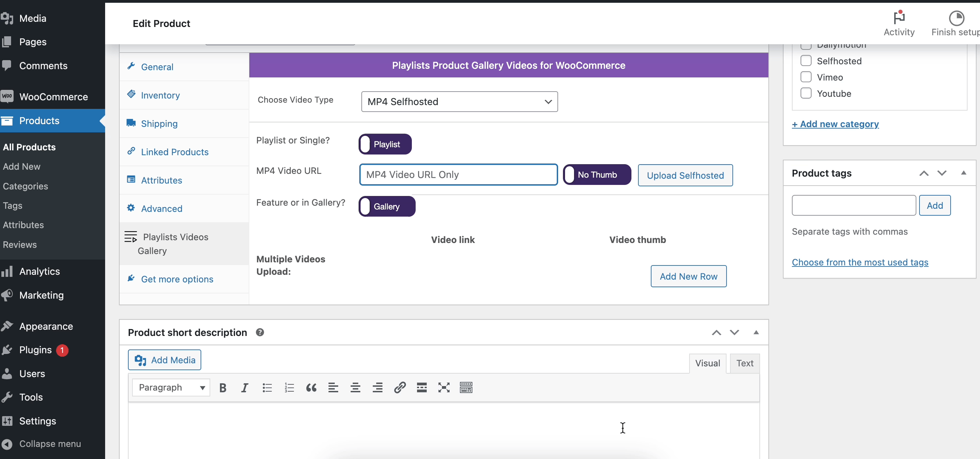The image size is (980, 459).
Task: Open the Choose Video Type dropdown
Action: coord(459,102)
